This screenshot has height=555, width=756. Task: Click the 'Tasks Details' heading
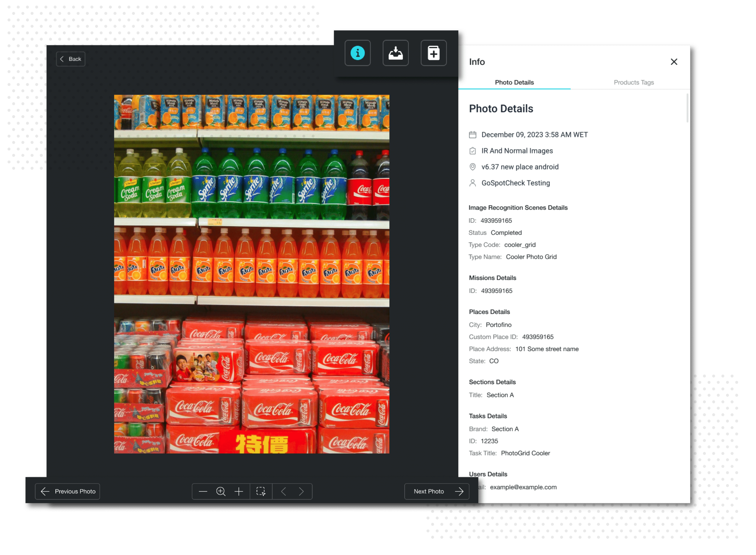tap(488, 416)
